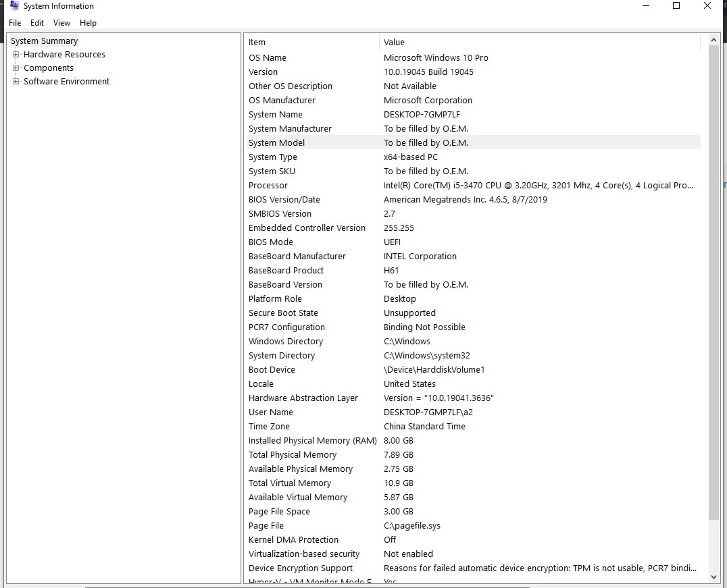727x588 pixels.
Task: Select the BaseBoard Version row
Action: 472,284
